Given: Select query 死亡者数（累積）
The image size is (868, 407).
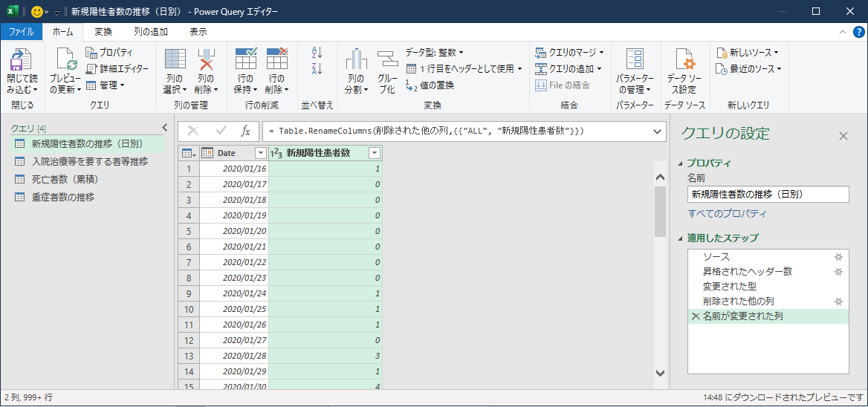Looking at the screenshot, I should 88,179.
